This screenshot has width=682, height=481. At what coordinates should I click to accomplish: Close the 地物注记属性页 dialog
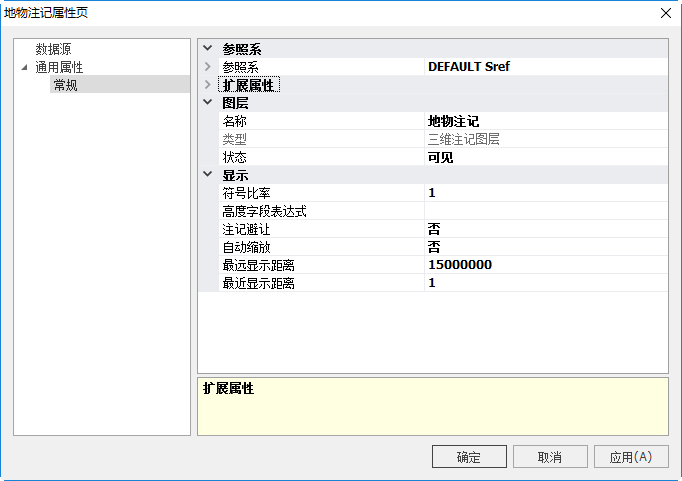pyautogui.click(x=665, y=13)
